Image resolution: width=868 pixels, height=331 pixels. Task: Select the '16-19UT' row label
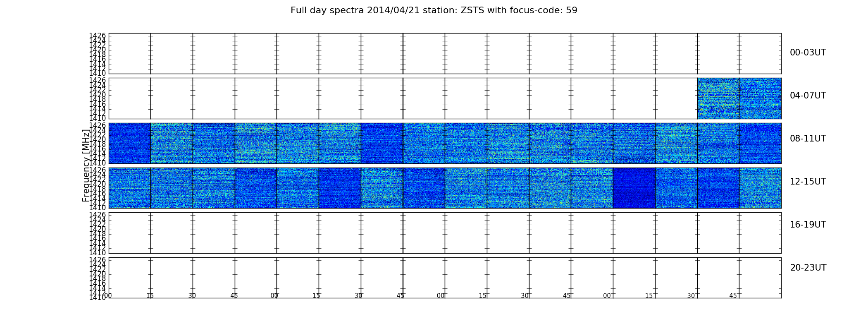tap(808, 225)
